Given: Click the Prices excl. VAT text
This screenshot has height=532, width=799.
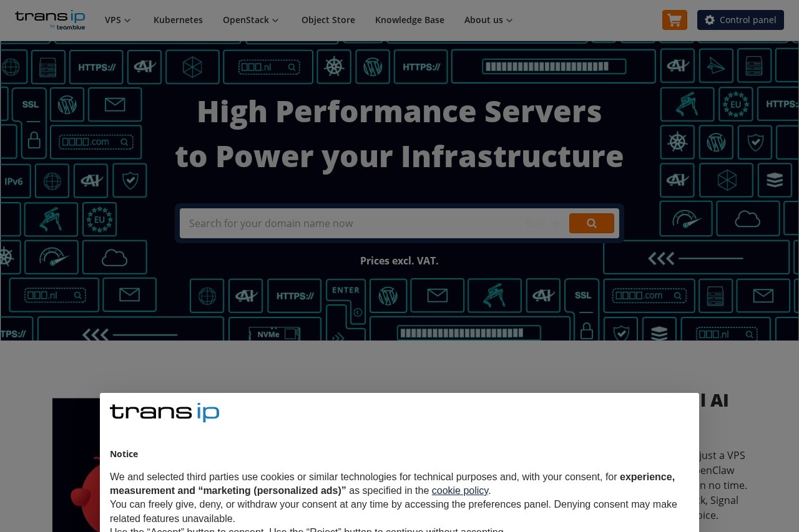Looking at the screenshot, I should click(x=399, y=261).
